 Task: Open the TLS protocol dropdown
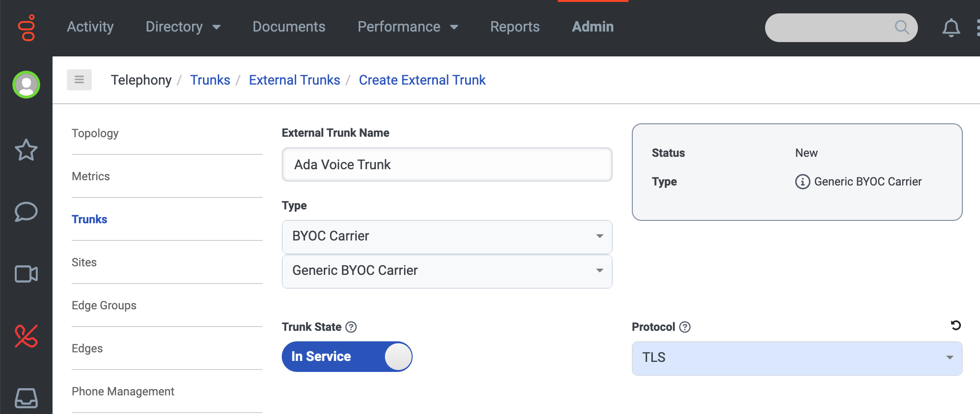(x=797, y=358)
